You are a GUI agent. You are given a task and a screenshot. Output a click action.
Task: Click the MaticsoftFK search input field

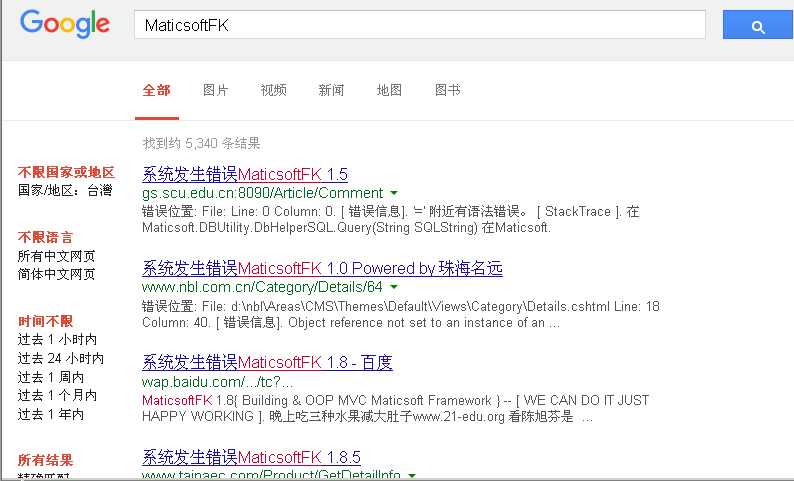[x=420, y=24]
